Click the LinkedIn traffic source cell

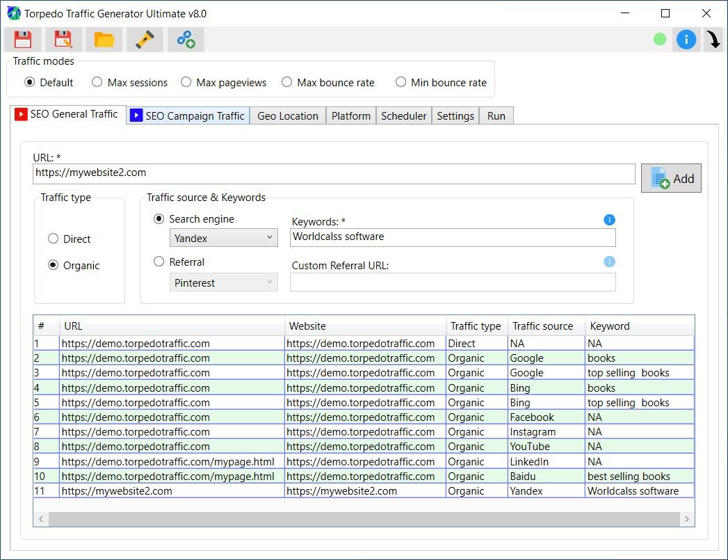pos(546,461)
